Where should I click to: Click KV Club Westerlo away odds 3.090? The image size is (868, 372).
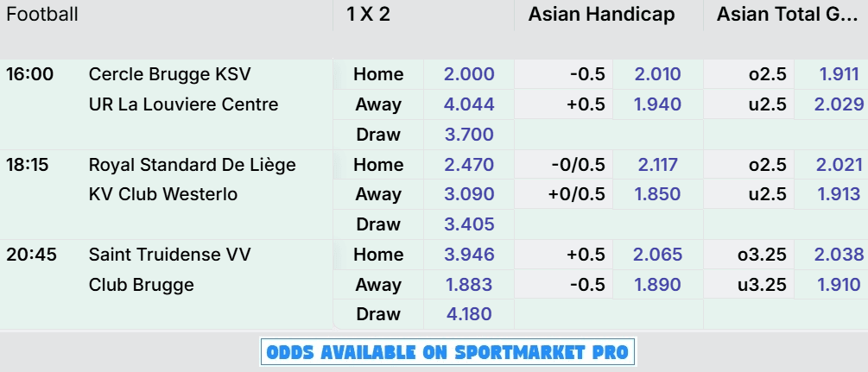(x=469, y=194)
